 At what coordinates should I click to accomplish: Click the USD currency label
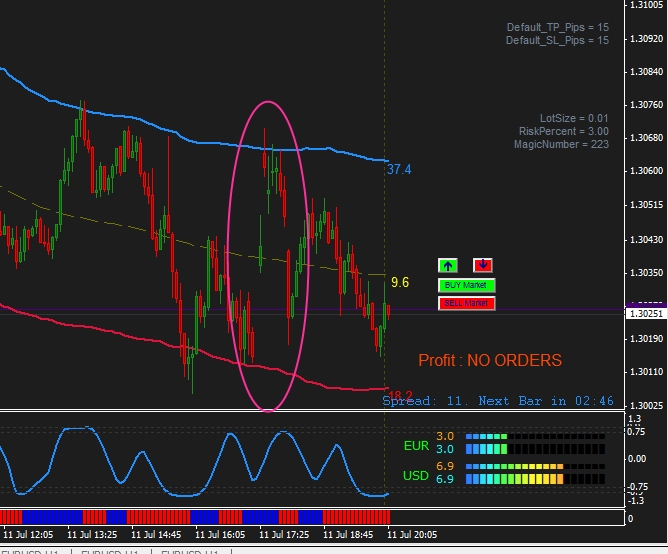[416, 476]
